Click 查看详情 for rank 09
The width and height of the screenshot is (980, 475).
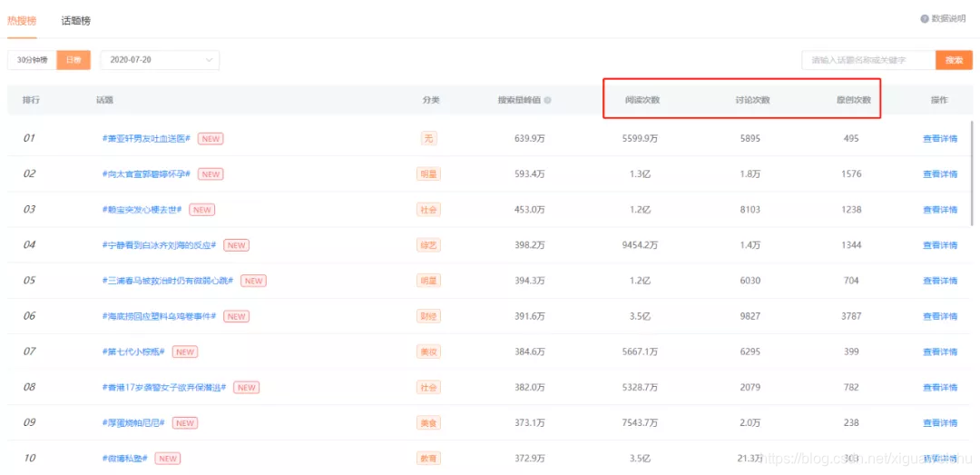pyautogui.click(x=940, y=423)
